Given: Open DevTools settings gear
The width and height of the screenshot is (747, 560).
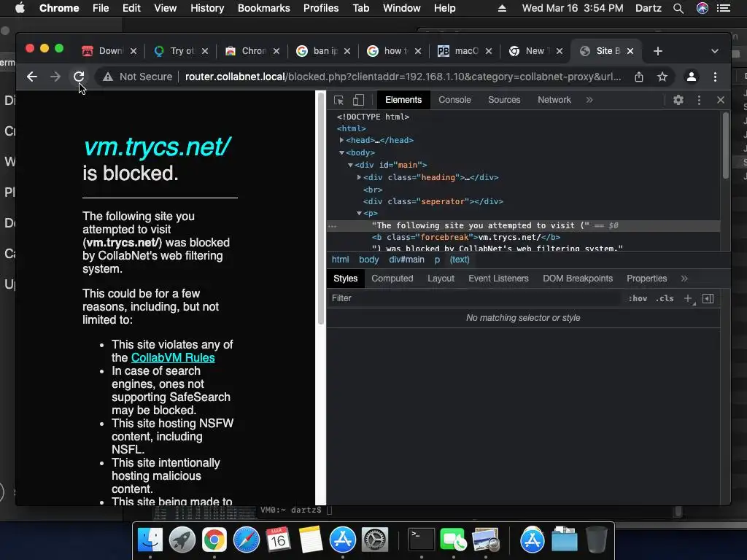Looking at the screenshot, I should pos(678,100).
